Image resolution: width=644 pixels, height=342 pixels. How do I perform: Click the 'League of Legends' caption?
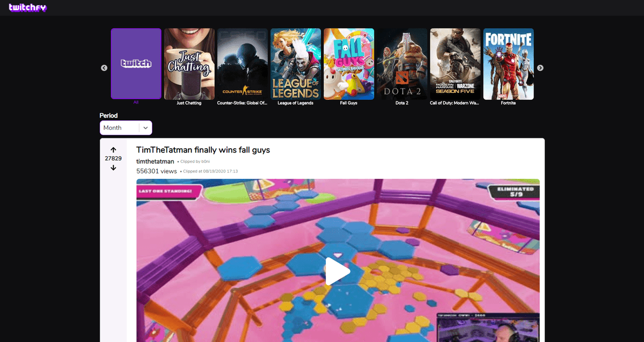coord(296,103)
